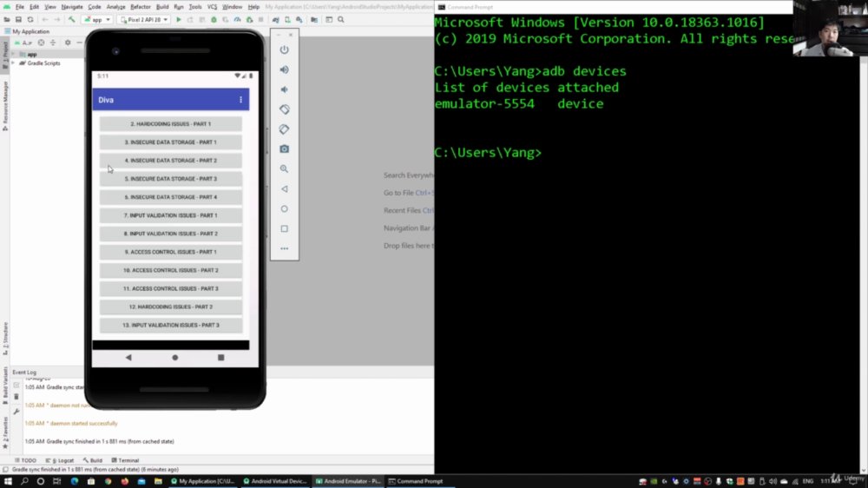Click 'emulator-5554' text in Command Prompt

click(484, 103)
